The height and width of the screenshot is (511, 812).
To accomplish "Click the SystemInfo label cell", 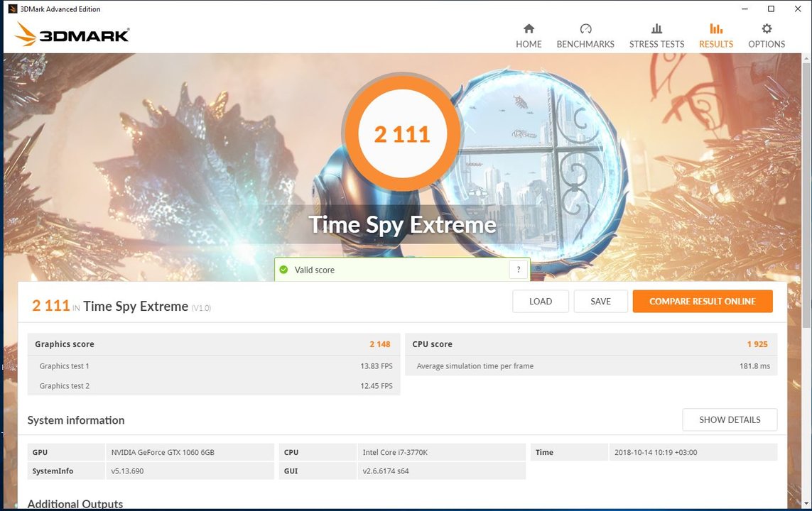I will click(x=66, y=471).
